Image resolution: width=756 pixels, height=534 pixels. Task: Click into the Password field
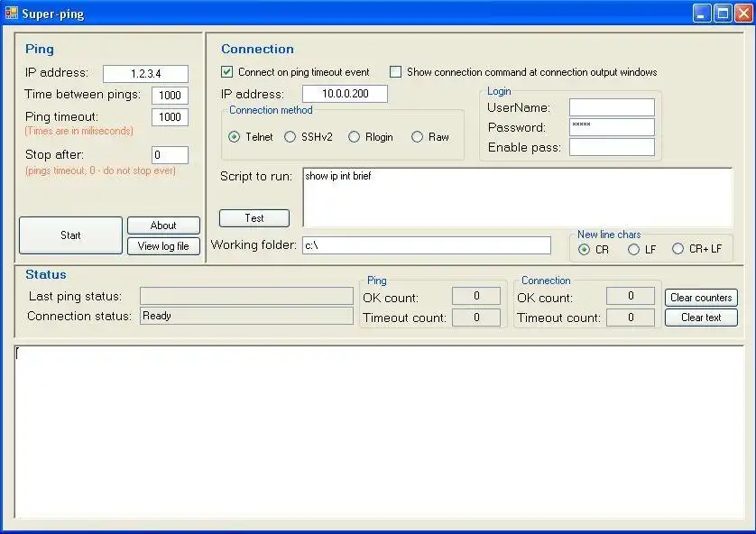(612, 127)
